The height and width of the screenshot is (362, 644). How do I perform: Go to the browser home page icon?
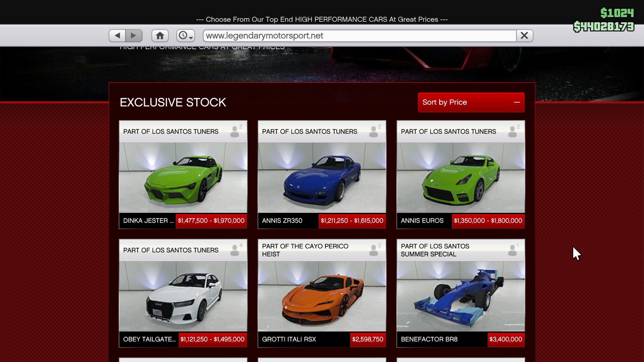[160, 36]
